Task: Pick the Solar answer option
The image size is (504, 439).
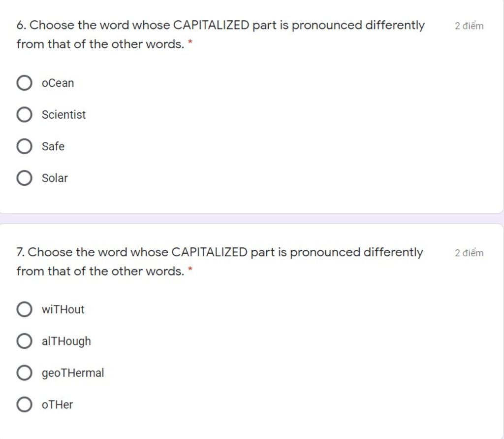Action: [x=24, y=178]
